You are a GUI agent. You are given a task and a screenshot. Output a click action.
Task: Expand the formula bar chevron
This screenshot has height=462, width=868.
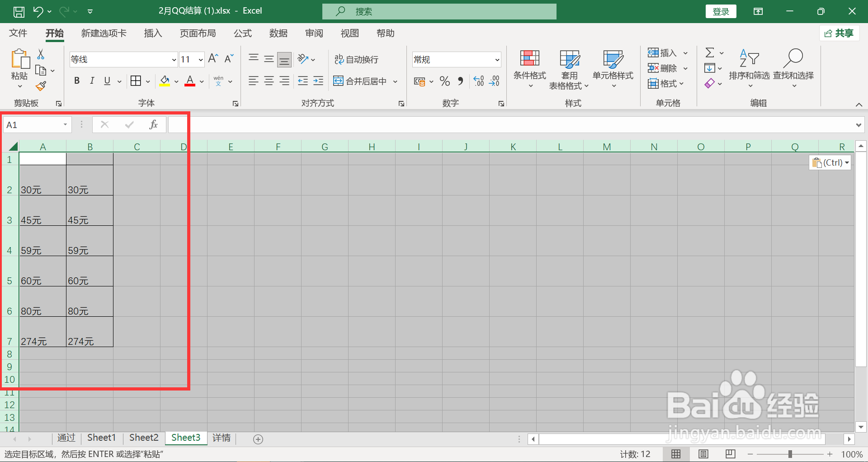pos(859,125)
